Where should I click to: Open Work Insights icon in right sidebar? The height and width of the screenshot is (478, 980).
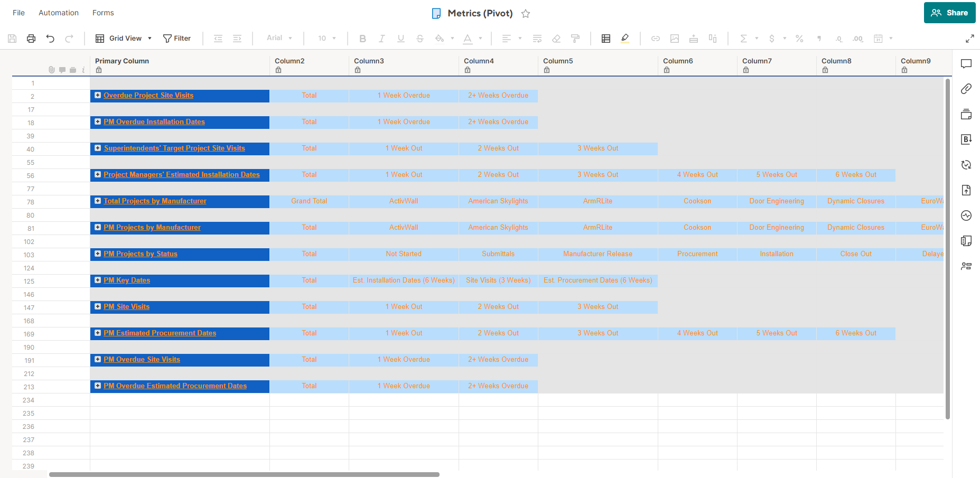pos(966,266)
